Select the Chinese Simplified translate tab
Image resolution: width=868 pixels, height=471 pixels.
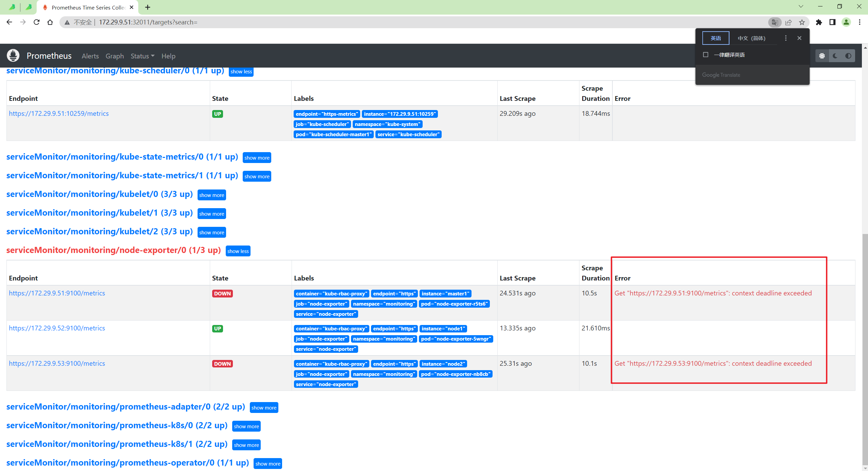click(x=751, y=38)
